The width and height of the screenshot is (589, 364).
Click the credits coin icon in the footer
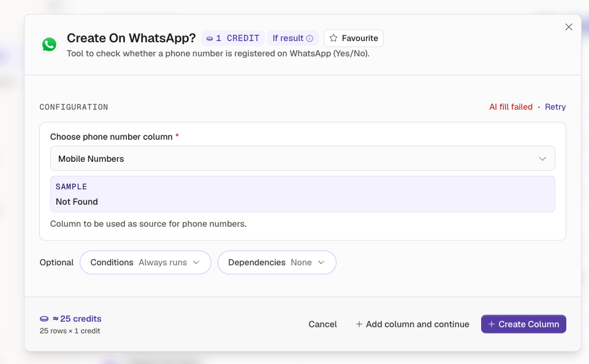(x=44, y=319)
